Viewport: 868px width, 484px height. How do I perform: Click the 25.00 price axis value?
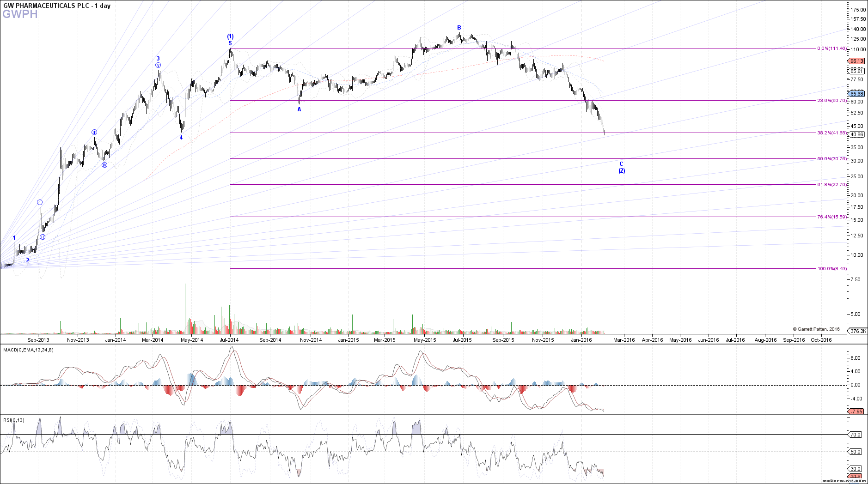(856, 176)
